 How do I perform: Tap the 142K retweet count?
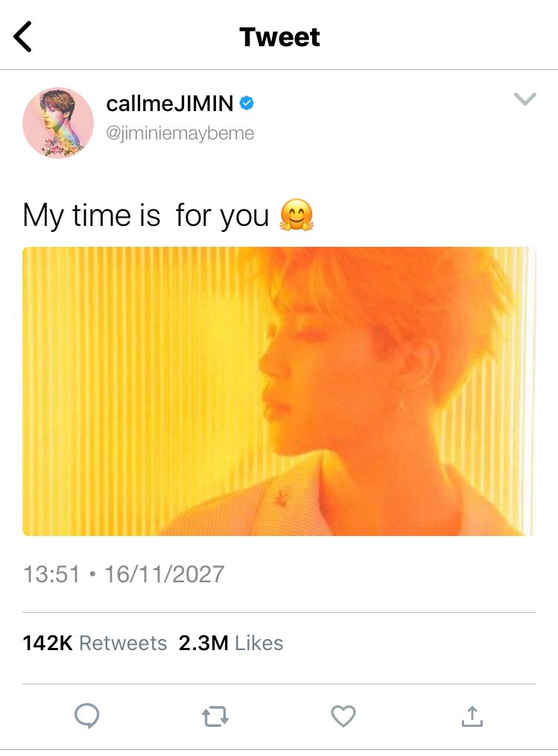48,643
